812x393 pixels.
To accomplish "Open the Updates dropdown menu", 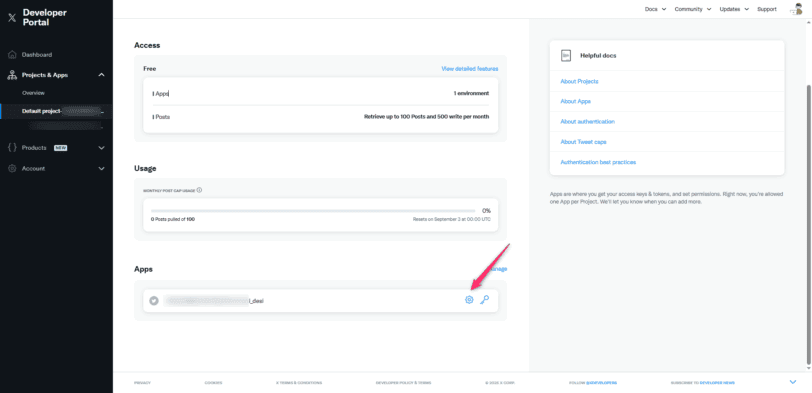I will (x=734, y=9).
